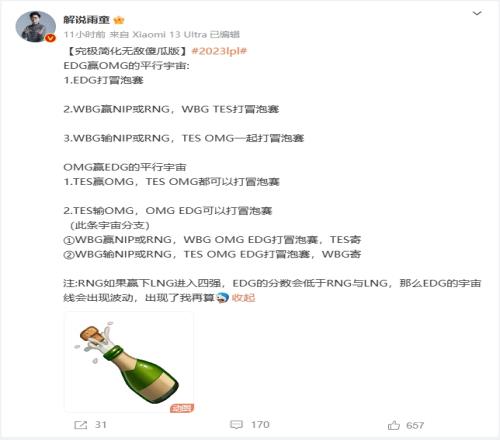Click the emoji face before 收起
Screen dimensions: 500x440
point(222,298)
